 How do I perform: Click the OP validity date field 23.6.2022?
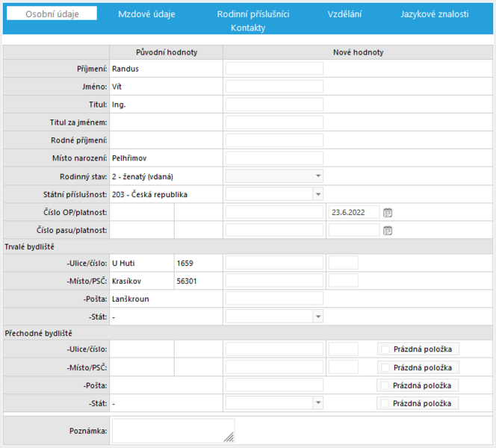354,212
